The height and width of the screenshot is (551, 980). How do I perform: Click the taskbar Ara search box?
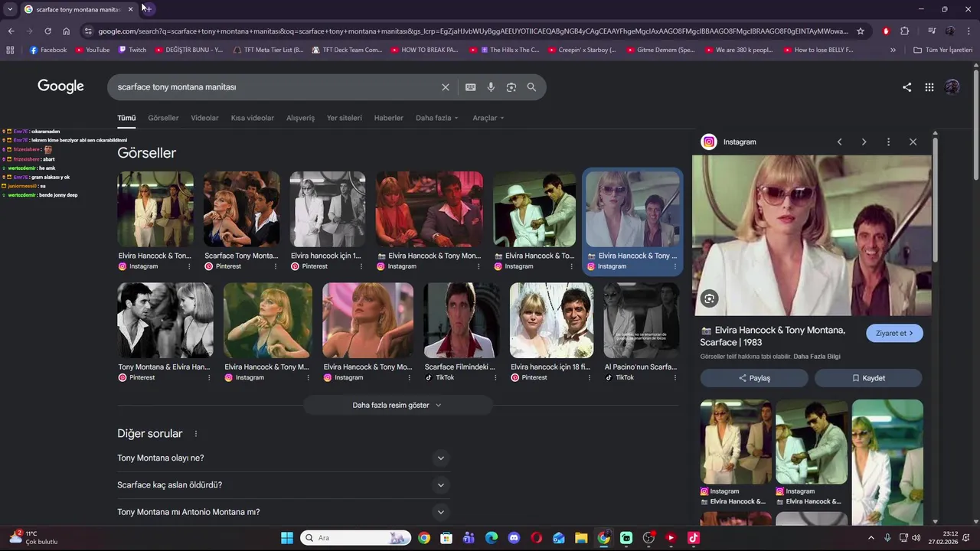click(356, 538)
